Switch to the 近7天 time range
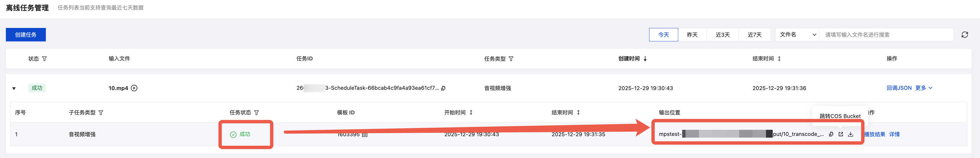Viewport: 980px width, 158px height. [x=754, y=35]
